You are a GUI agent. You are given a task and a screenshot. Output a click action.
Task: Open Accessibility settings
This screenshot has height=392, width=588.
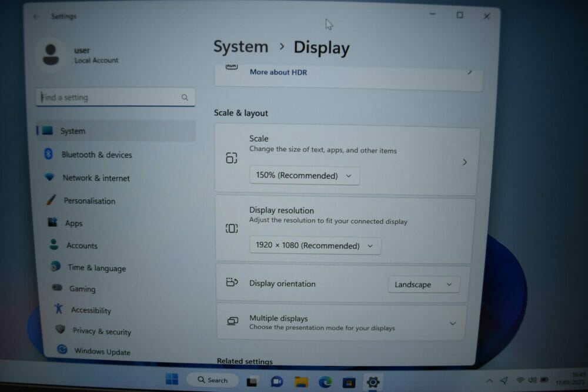(91, 310)
